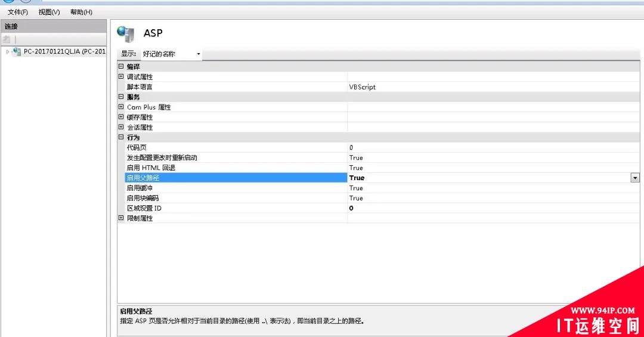644x337 pixels.
Task: Click the bold True value of 启用父路径
Action: [x=357, y=178]
